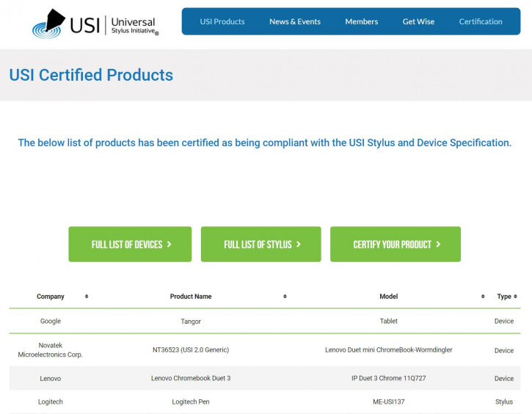Click the Company column header
Image resolution: width=532 pixels, height=414 pixels.
click(x=50, y=297)
